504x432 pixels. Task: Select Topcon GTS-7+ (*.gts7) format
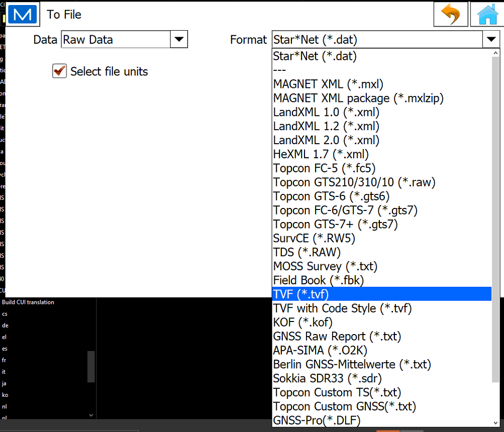pyautogui.click(x=382, y=225)
